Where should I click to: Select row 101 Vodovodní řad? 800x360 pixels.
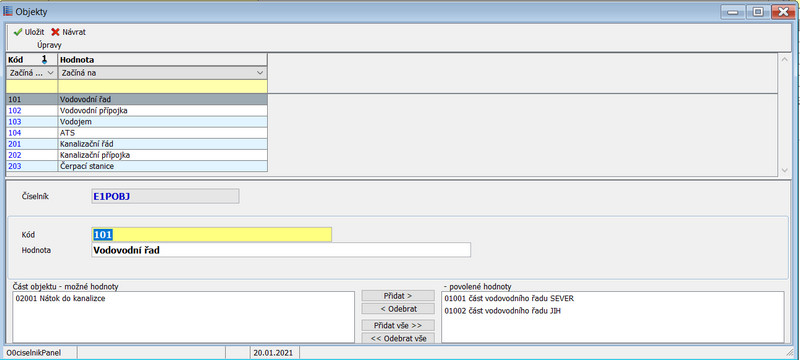[x=137, y=99]
